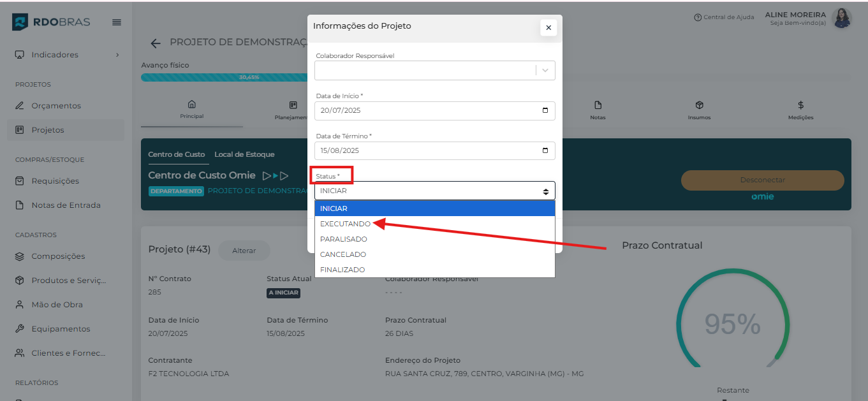Open Requisições in the sidebar

(55, 181)
